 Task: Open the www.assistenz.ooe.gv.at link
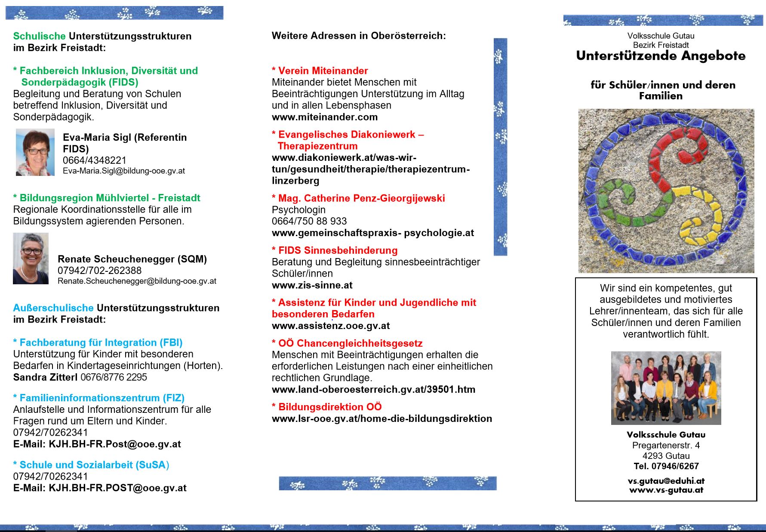click(x=330, y=326)
